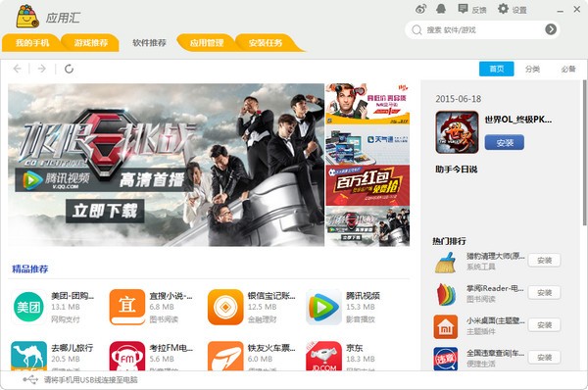Open the orange 宜搜小说 app icon
Viewport: 588px width, 390px height.
click(127, 307)
